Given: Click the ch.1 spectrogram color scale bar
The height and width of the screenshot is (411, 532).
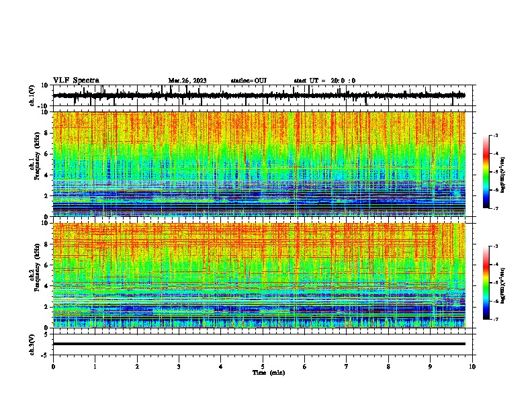Looking at the screenshot, I should 486,172.
